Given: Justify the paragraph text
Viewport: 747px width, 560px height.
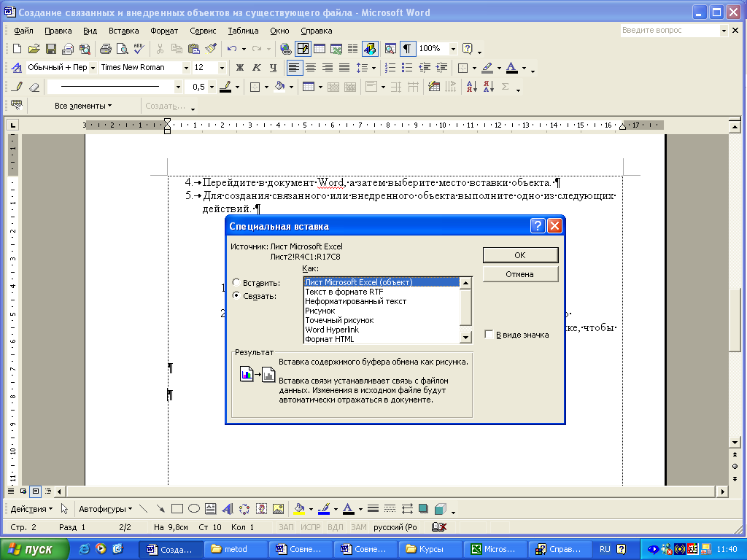Looking at the screenshot, I should [x=344, y=68].
